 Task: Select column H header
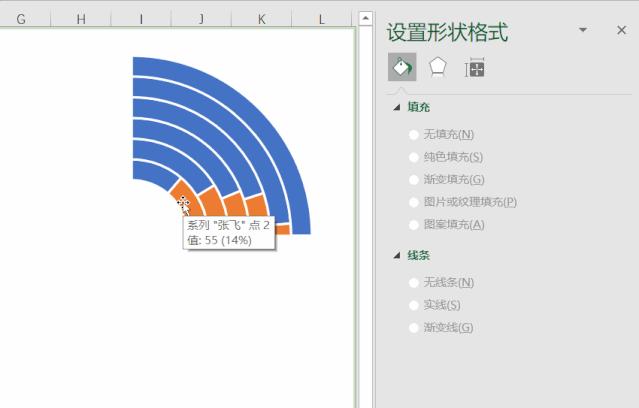point(81,19)
